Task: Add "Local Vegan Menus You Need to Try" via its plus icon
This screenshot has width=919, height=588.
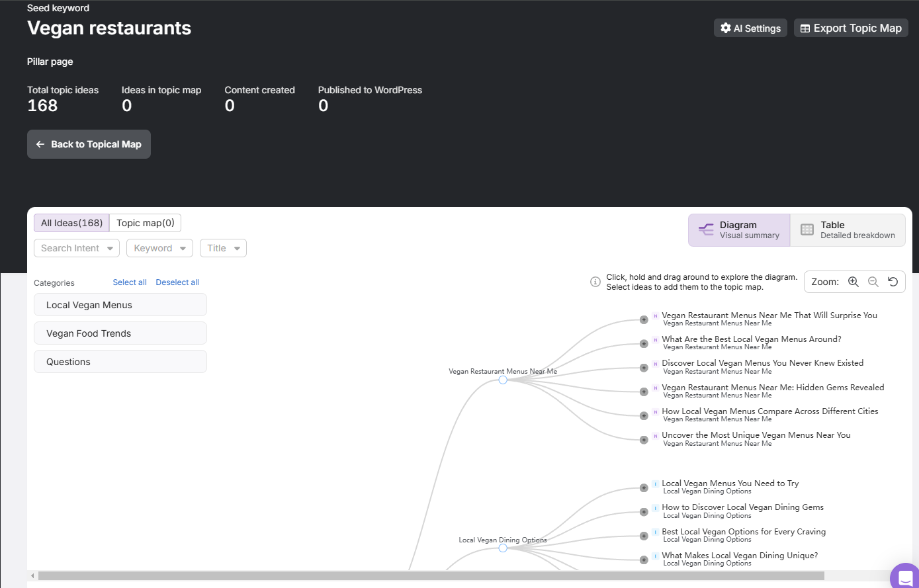Action: pyautogui.click(x=644, y=487)
